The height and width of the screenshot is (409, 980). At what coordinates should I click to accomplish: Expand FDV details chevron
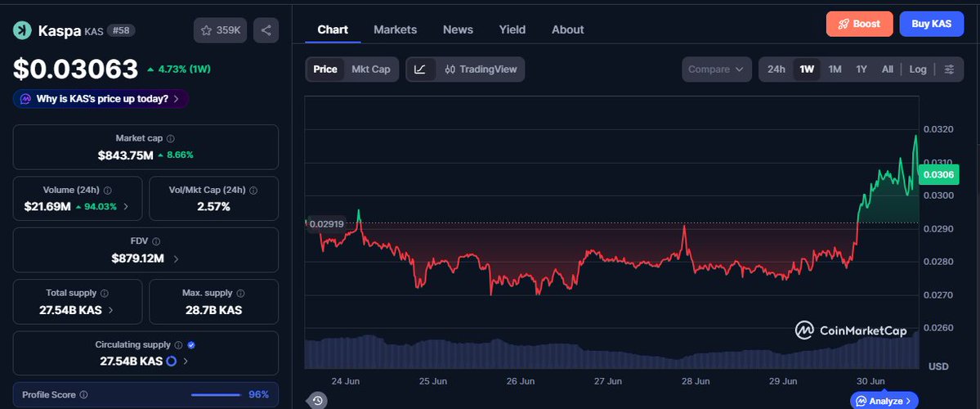tap(176, 258)
